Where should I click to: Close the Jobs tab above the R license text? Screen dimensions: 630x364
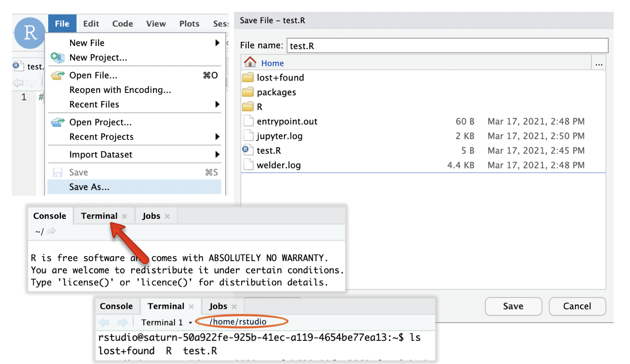[167, 217]
